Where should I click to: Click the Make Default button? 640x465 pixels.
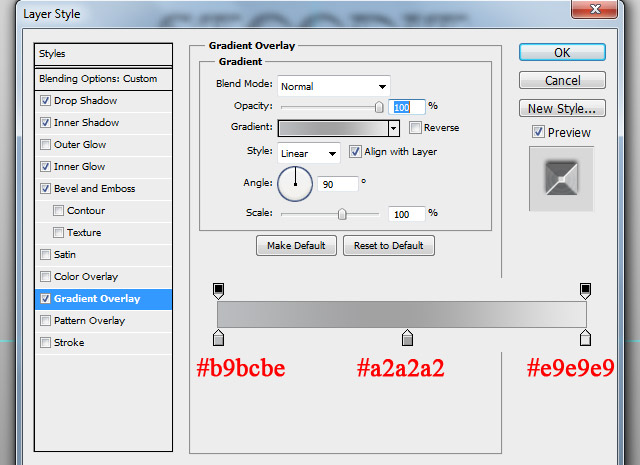(x=296, y=245)
